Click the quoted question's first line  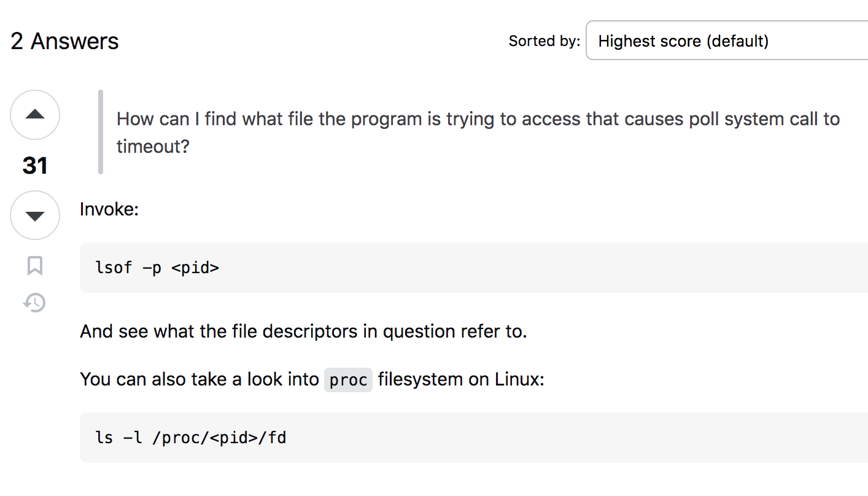point(478,118)
